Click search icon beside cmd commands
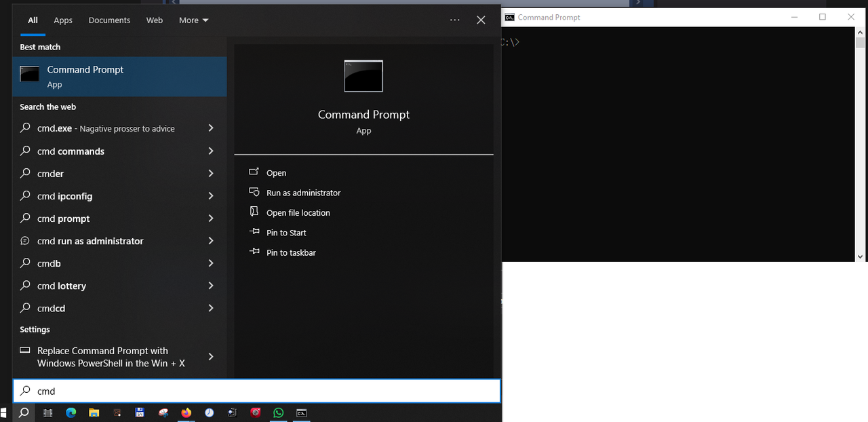Image resolution: width=868 pixels, height=422 pixels. point(25,151)
